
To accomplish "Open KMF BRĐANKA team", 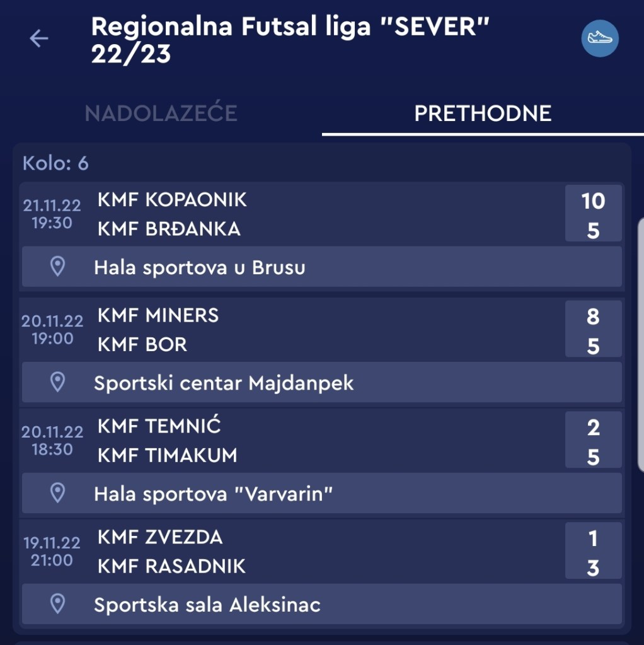I will click(169, 228).
